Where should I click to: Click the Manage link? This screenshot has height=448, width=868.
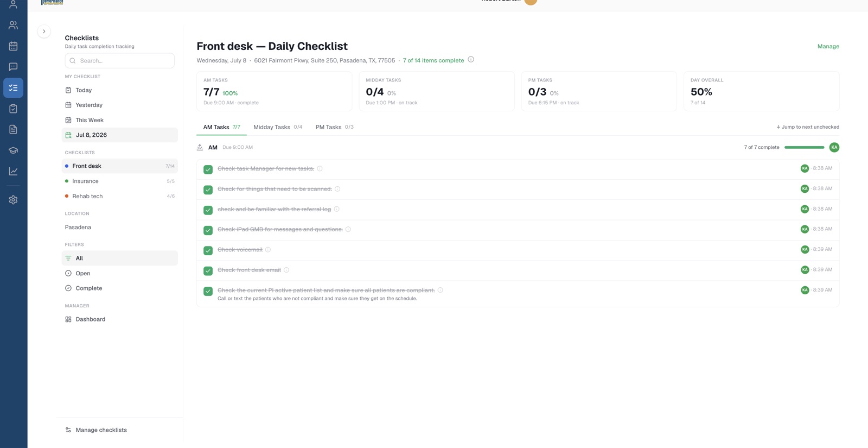828,47
